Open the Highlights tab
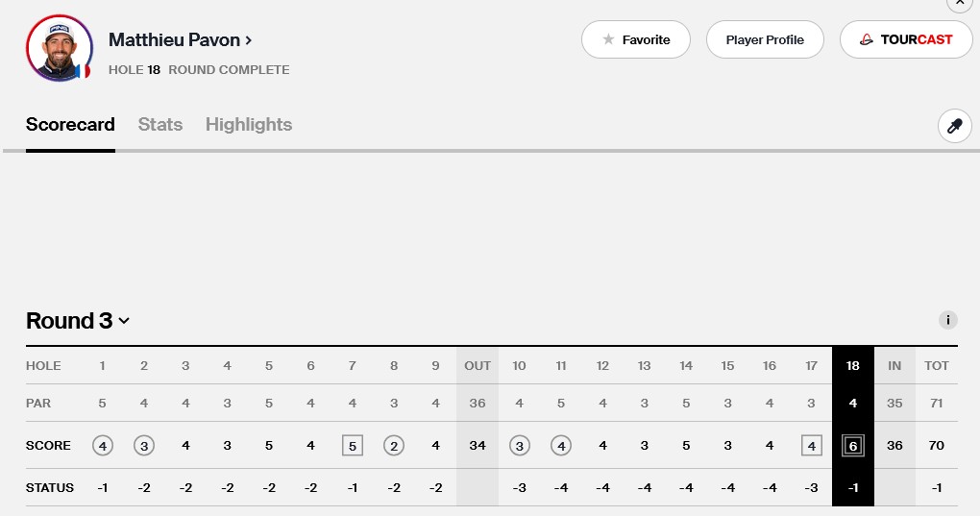The width and height of the screenshot is (980, 516). (x=248, y=125)
